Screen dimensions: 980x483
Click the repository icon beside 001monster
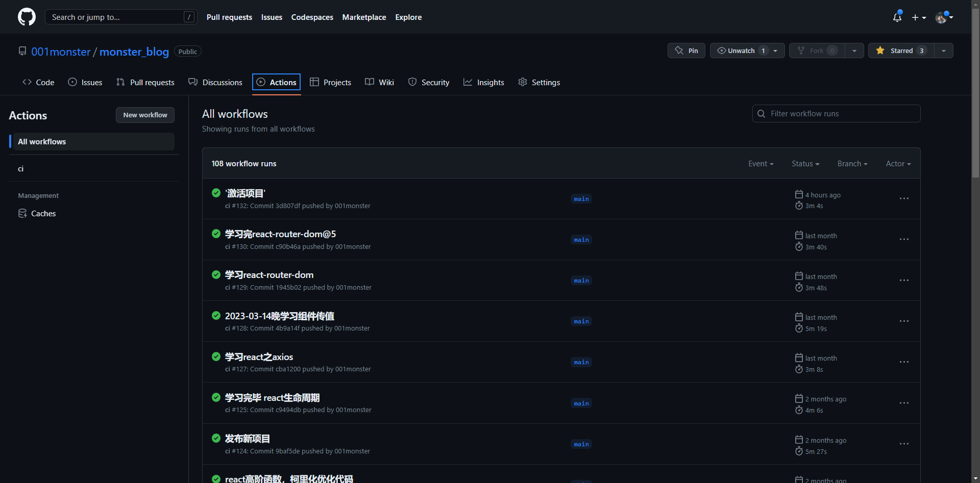(22, 51)
